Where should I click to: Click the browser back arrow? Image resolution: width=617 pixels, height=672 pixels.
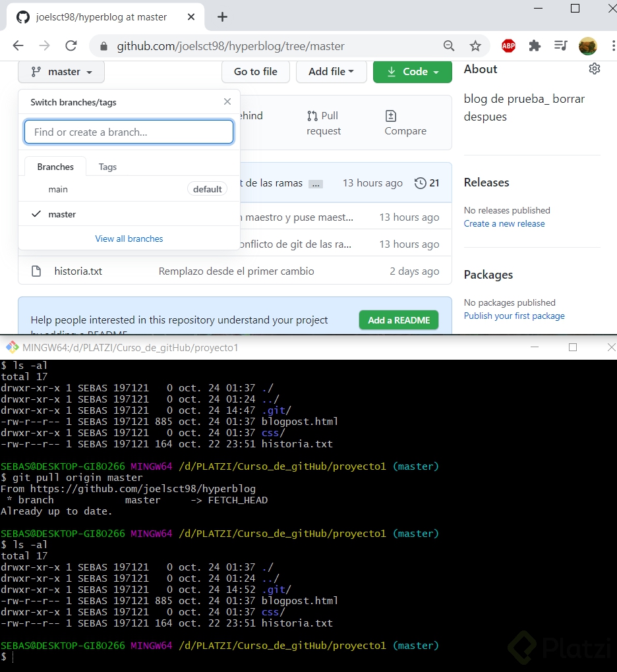18,45
